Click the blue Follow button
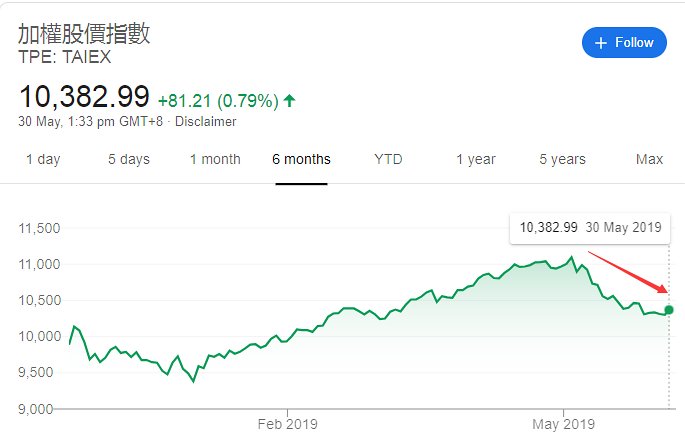 coord(624,42)
